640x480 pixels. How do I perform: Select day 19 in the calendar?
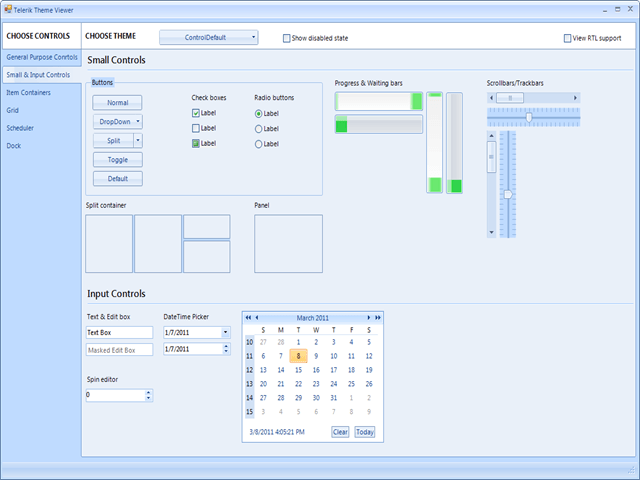[x=369, y=370]
